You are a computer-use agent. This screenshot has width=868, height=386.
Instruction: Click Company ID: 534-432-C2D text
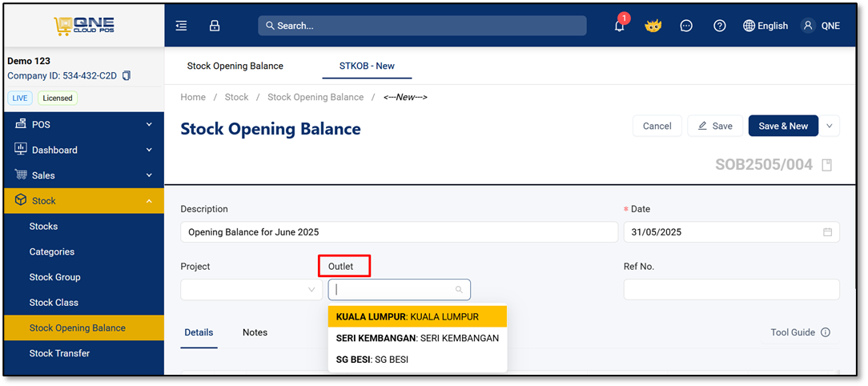point(62,76)
